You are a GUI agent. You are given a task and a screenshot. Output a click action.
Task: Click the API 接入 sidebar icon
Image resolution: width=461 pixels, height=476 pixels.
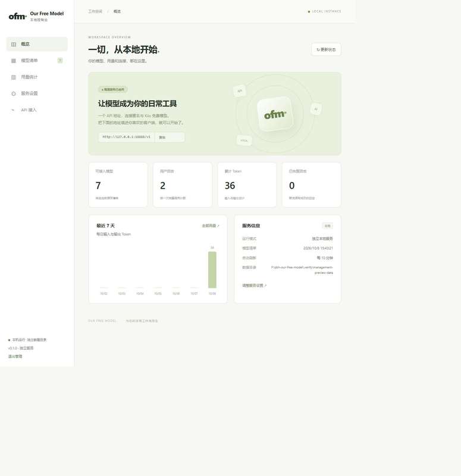pyautogui.click(x=13, y=110)
